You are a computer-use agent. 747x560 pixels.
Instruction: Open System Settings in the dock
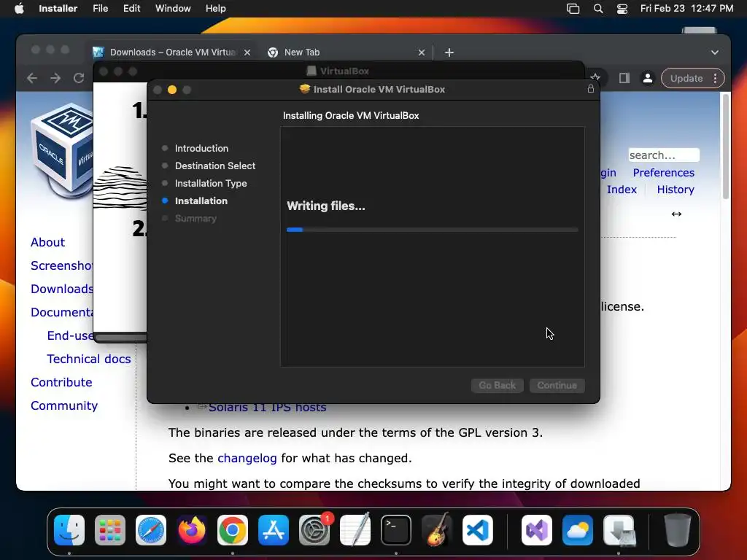click(x=314, y=530)
